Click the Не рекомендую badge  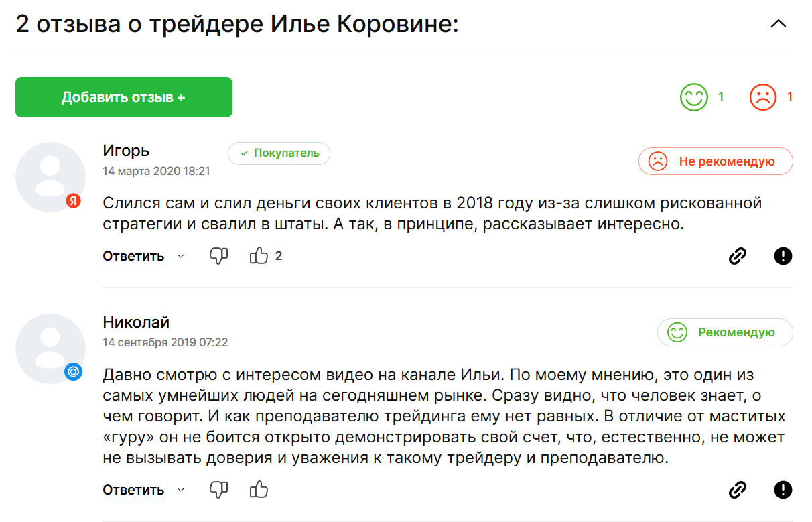coord(716,161)
